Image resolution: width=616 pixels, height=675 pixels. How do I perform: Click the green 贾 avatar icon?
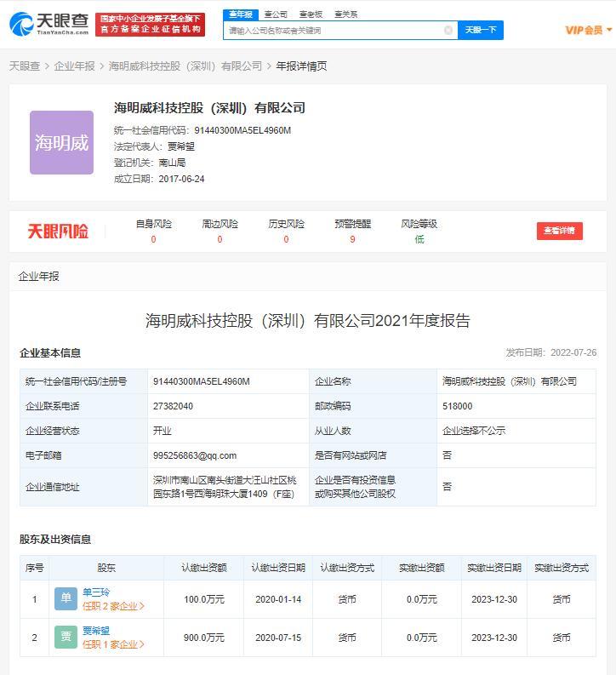66,637
